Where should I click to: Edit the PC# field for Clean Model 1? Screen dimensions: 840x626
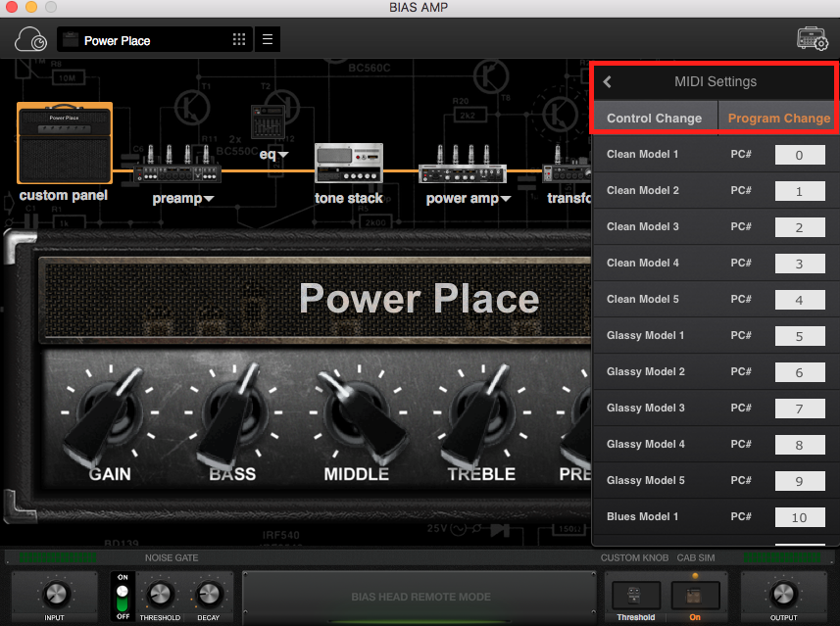coord(800,156)
